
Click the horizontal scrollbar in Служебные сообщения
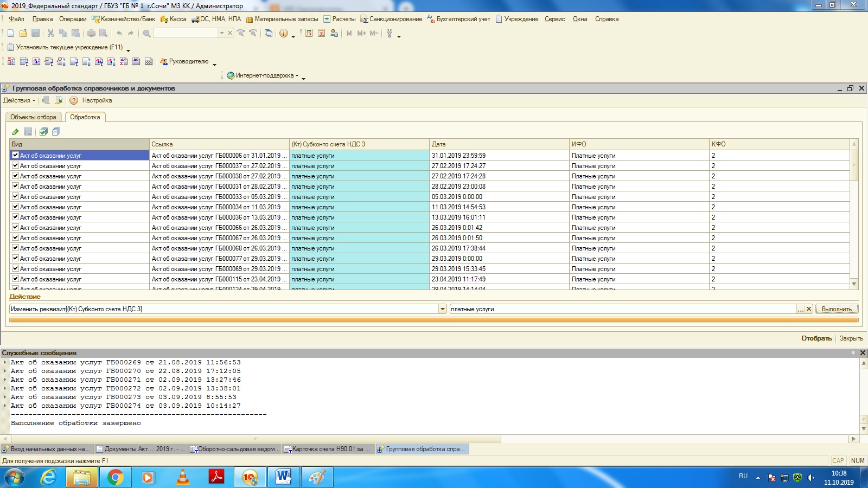tap(256, 439)
